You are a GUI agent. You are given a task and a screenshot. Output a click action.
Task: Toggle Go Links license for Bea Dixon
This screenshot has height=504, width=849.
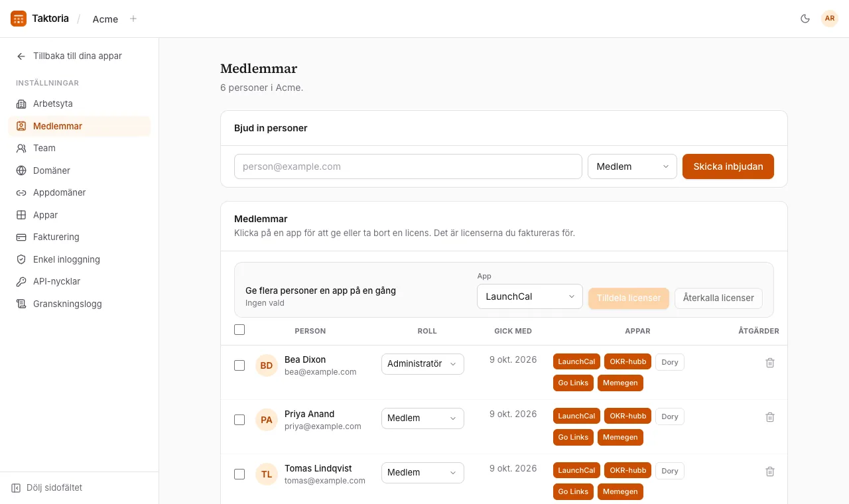pos(573,383)
